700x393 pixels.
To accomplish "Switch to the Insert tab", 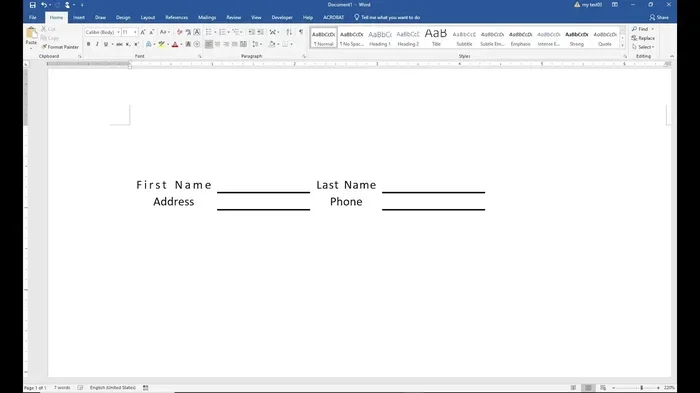I will coord(79,17).
